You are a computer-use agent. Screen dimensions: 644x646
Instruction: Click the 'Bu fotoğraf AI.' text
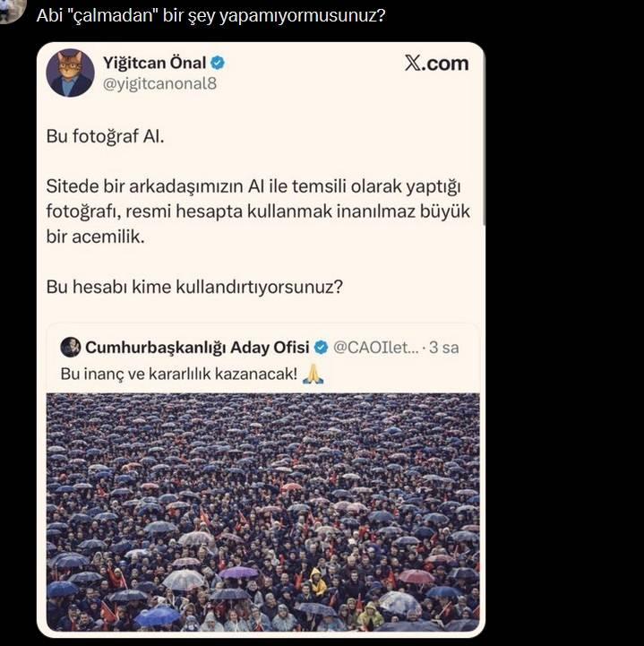tap(106, 136)
